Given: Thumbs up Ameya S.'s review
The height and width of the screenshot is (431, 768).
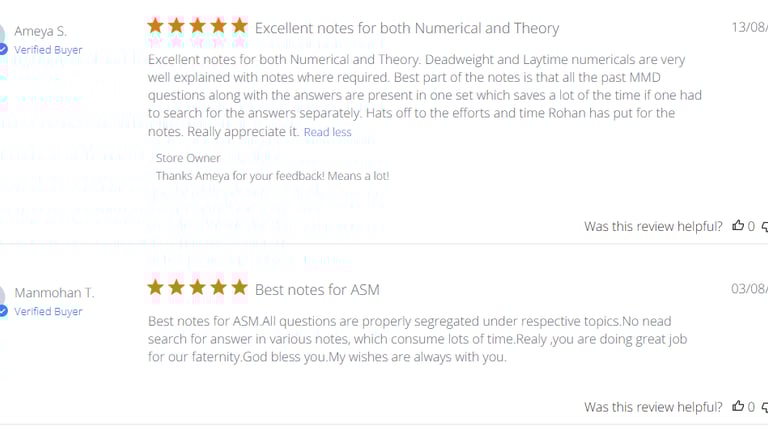Looking at the screenshot, I should tap(738, 226).
